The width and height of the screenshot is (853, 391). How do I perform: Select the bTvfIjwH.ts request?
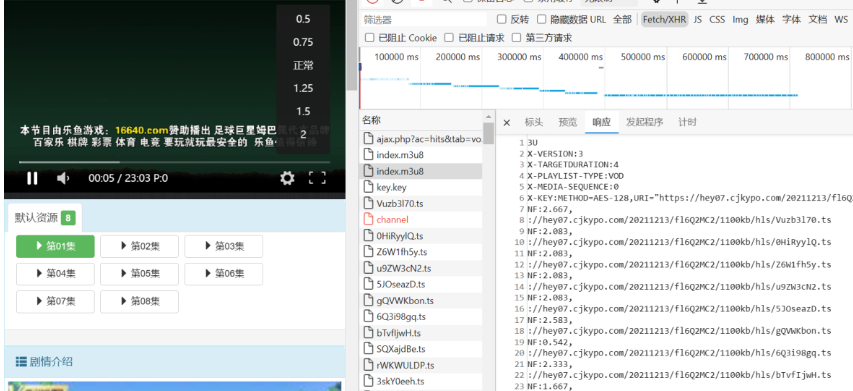coord(421,333)
